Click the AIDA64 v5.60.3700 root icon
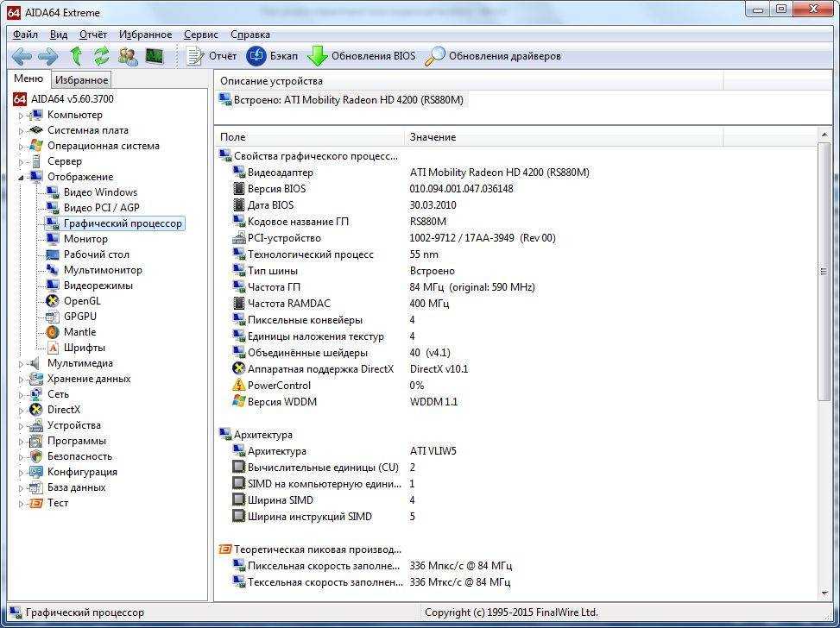Screen dimensions: 840x628 20,99
